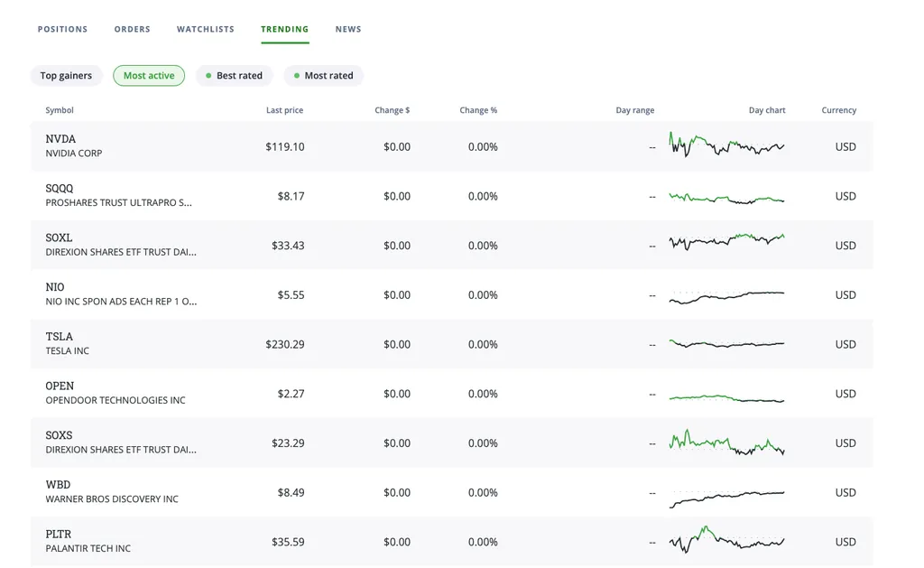Select the Most active filter pill
The height and width of the screenshot is (568, 924).
(x=149, y=76)
